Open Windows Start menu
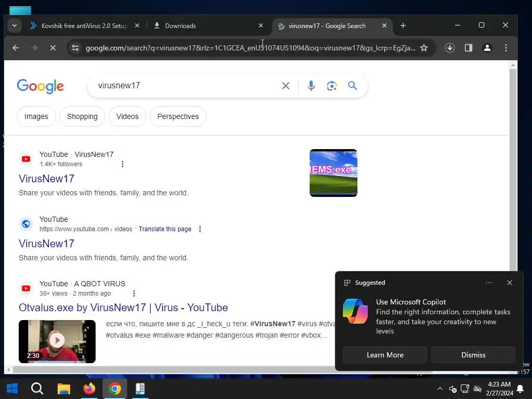 click(12, 389)
